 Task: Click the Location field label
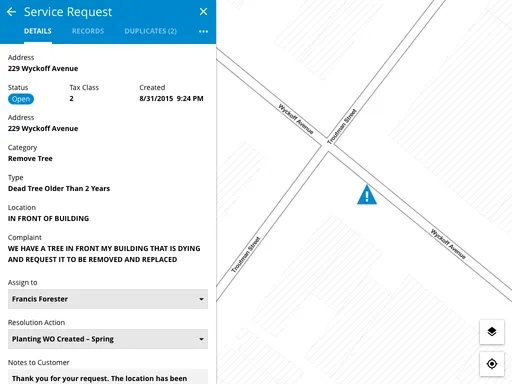[22, 208]
